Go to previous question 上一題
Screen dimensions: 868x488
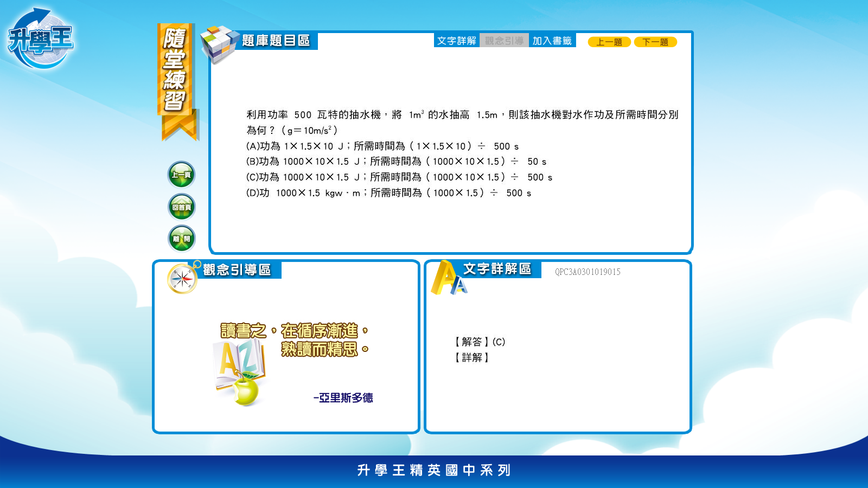point(609,42)
